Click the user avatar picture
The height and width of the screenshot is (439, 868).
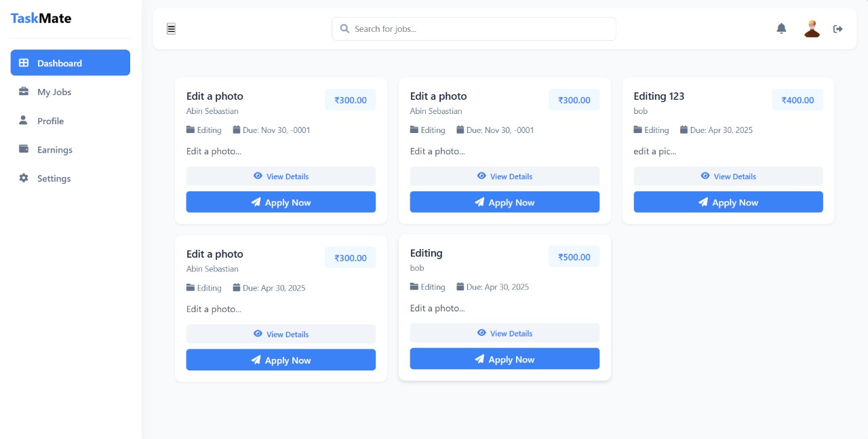tap(812, 28)
